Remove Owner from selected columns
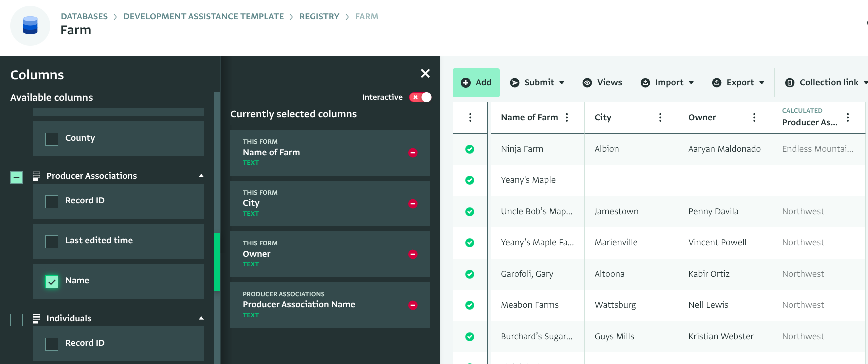Screen dimensions: 868x364 (x=413, y=254)
